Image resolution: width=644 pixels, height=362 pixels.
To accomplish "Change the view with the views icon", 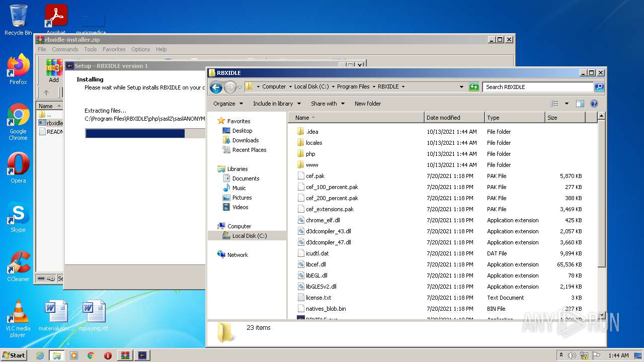I will 554,104.
